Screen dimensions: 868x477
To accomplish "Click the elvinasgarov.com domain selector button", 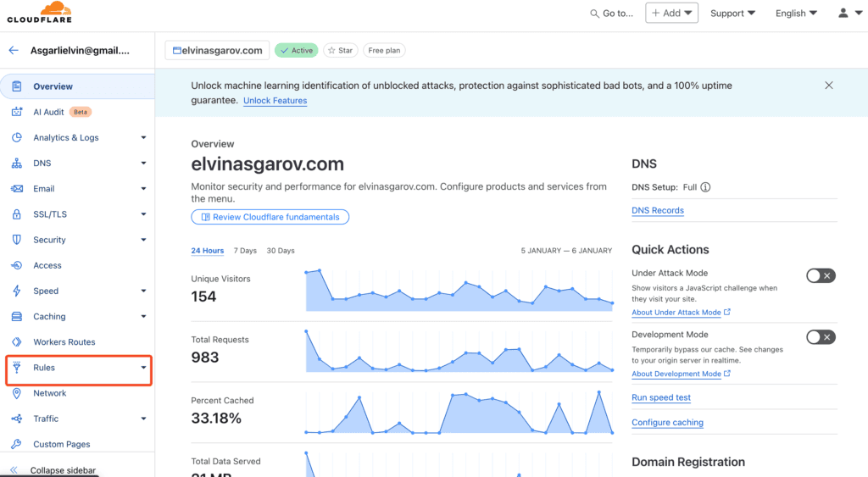I will [x=217, y=50].
